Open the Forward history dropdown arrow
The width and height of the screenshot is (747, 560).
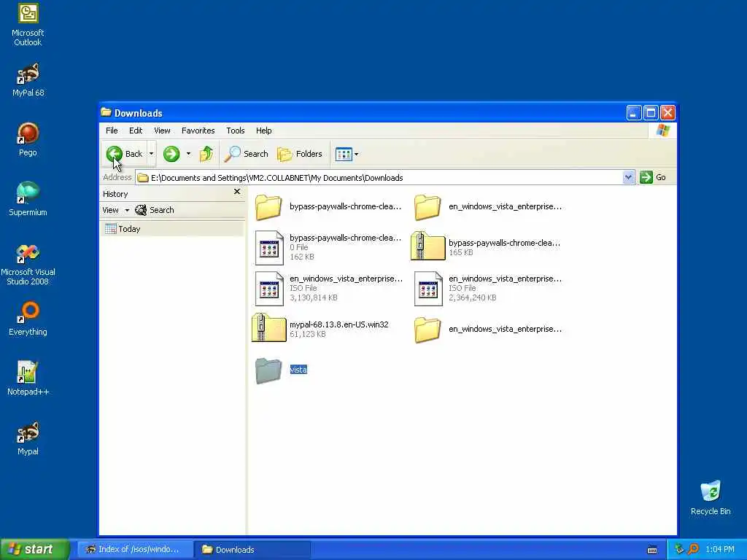tap(188, 154)
